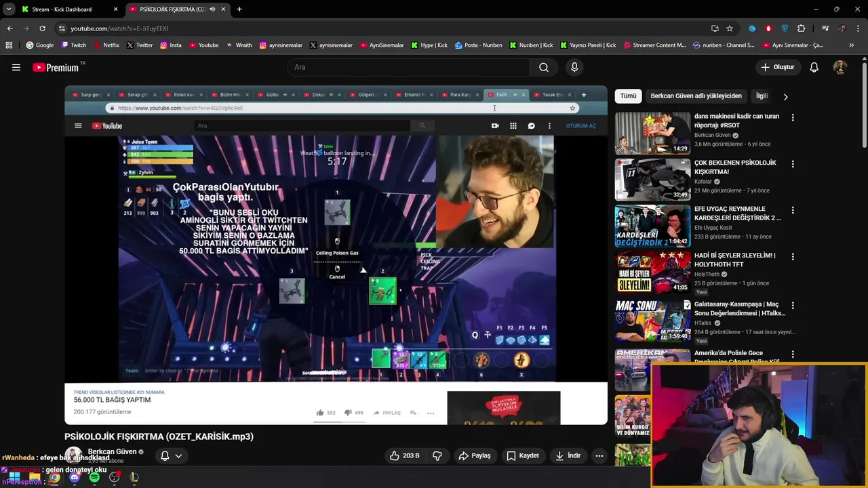The height and width of the screenshot is (488, 868).
Task: Click the Paylaş share button
Action: [x=475, y=455]
